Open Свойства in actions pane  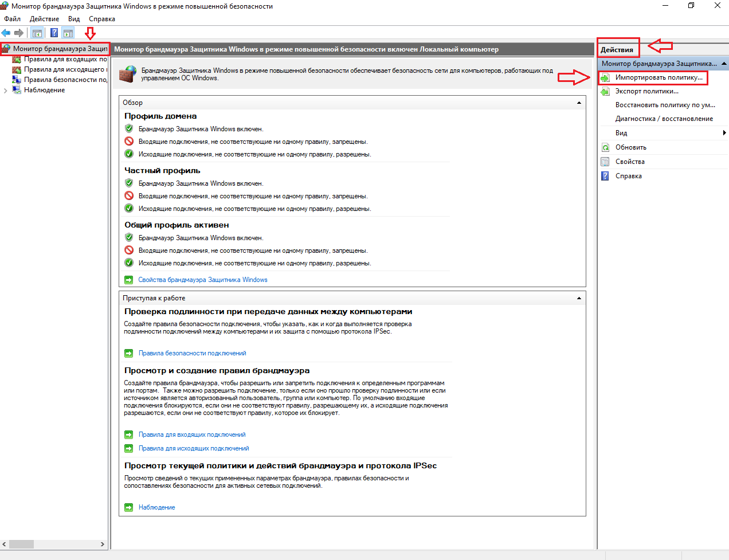click(630, 162)
